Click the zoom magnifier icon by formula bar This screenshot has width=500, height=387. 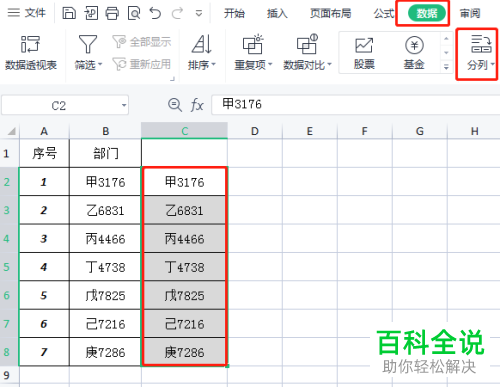click(175, 105)
